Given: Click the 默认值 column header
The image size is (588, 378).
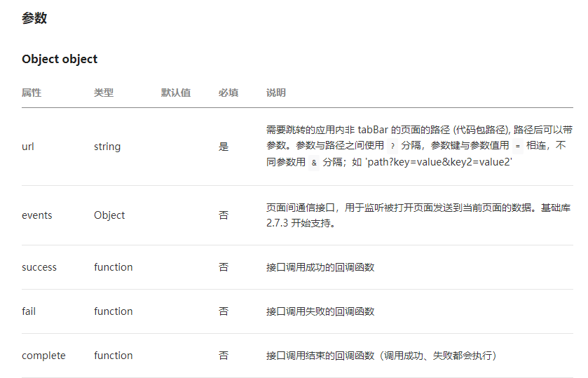Looking at the screenshot, I should click(x=176, y=93).
